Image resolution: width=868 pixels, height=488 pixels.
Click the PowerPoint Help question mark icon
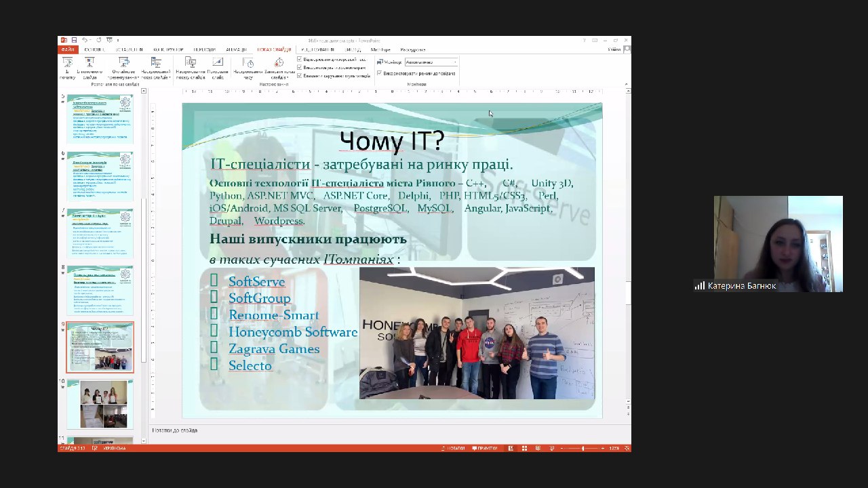click(x=584, y=40)
